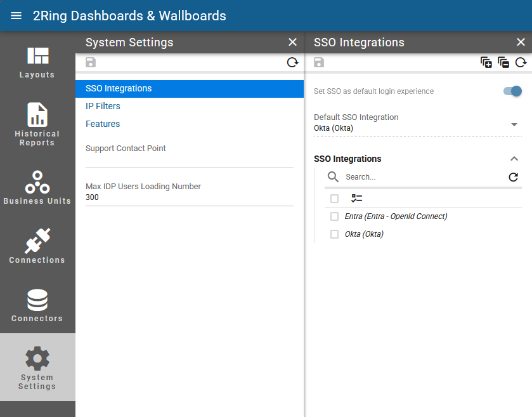Open Entra (Entra - OpenId Connect) entry
The width and height of the screenshot is (532, 417).
tap(396, 216)
